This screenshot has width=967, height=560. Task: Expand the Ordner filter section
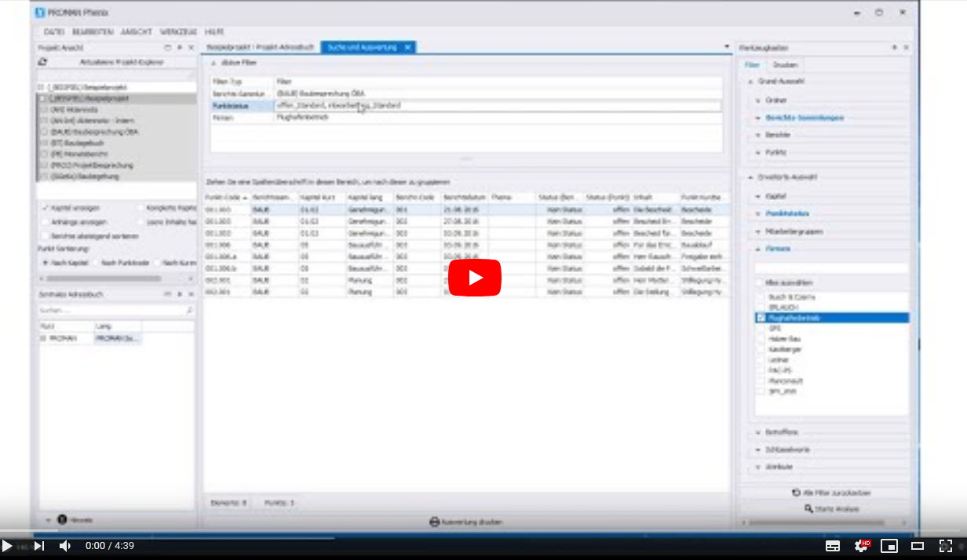(758, 100)
